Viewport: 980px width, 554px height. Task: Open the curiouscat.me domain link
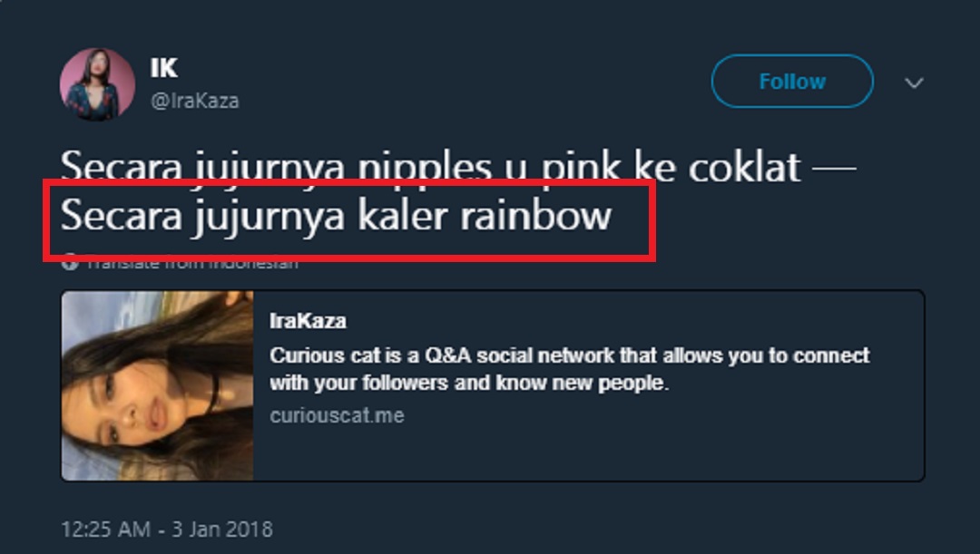click(x=337, y=416)
